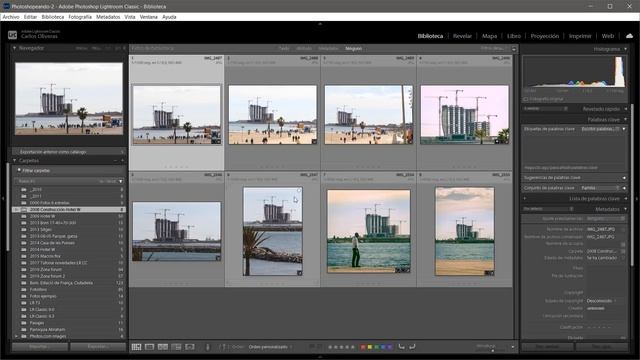The image size is (640, 360).
Task: Switch to Loupe view in the toolbar
Action: click(x=149, y=347)
